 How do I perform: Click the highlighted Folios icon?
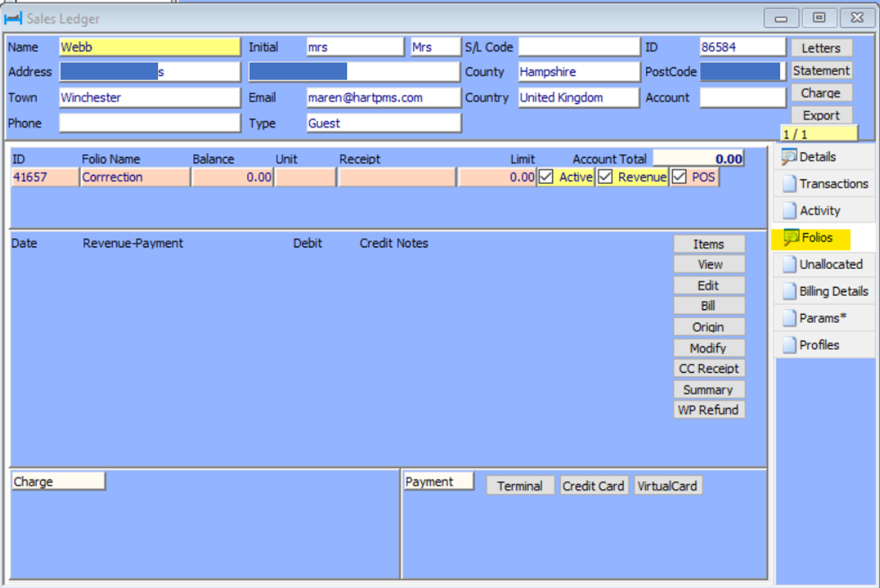[x=791, y=238]
